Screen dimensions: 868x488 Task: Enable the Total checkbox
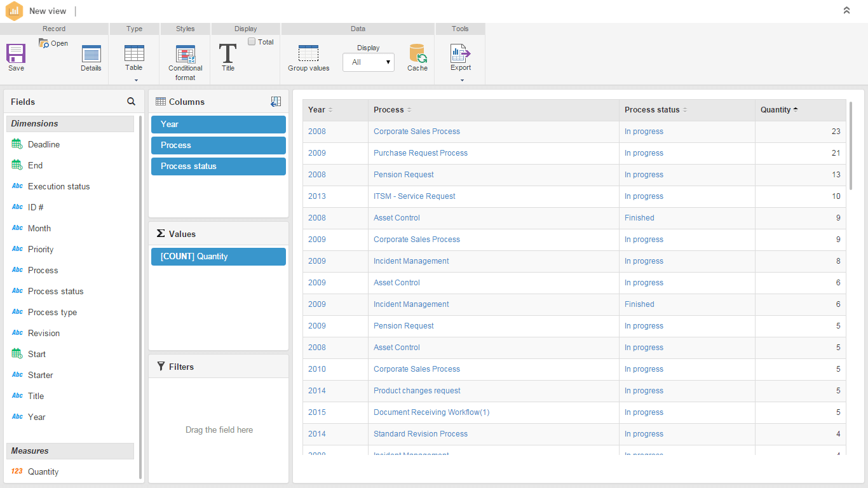(252, 42)
